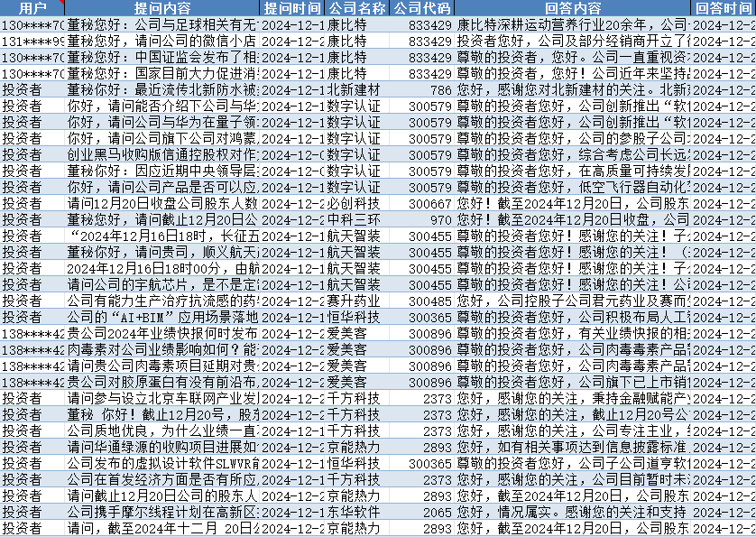756x537 pixels.
Task: Click question about 公司的微信小店
Action: (162, 41)
